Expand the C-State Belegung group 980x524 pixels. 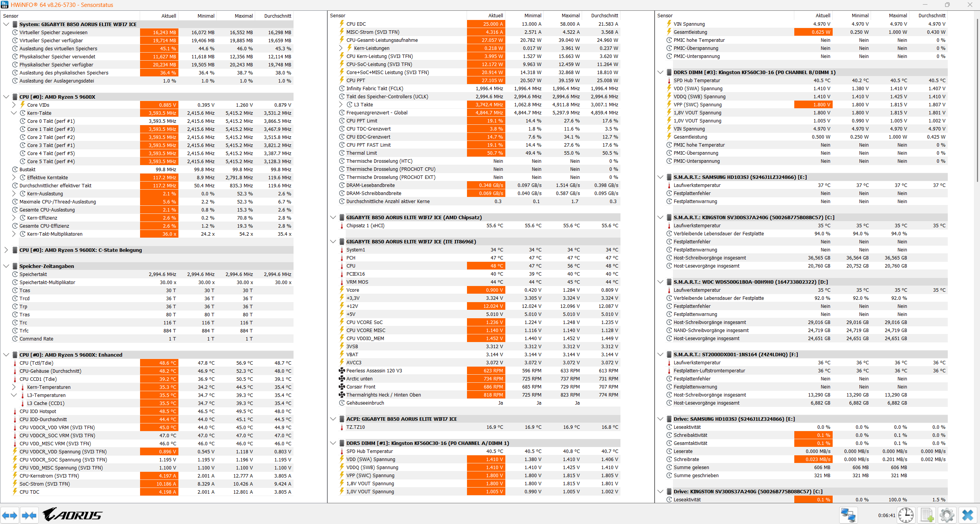tap(6, 250)
